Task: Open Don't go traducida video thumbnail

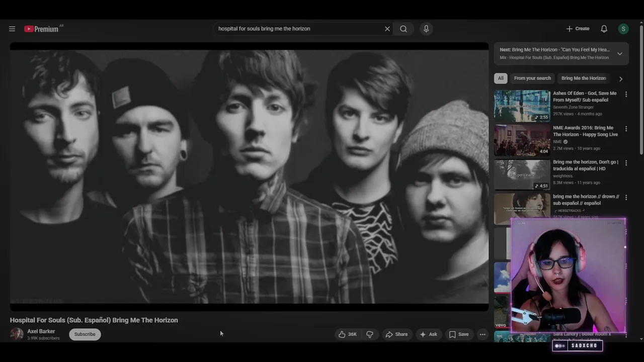Action: (522, 174)
